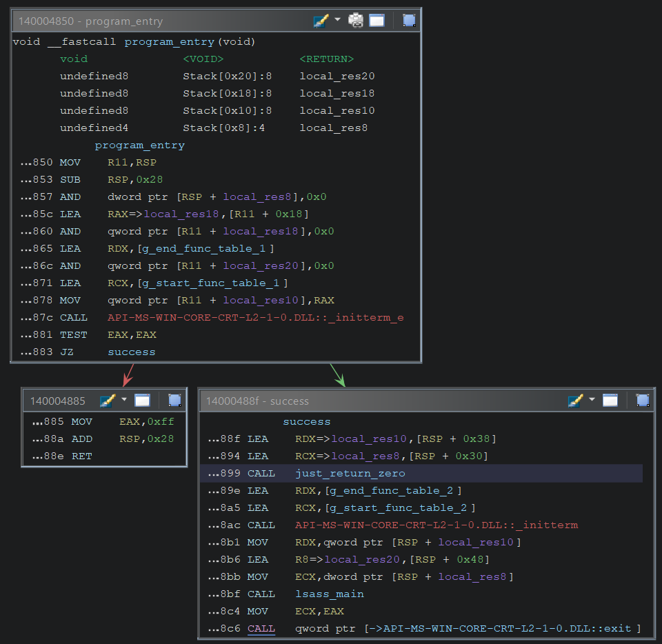662x644 pixels.
Task: Click paintbrush color icon in 140004885 block
Action: (x=108, y=400)
